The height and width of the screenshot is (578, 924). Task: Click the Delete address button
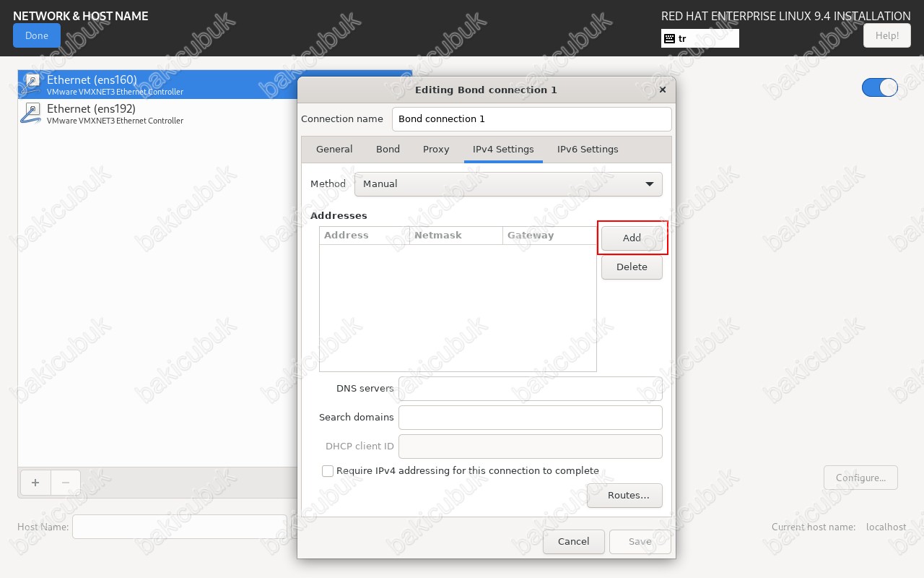point(632,267)
